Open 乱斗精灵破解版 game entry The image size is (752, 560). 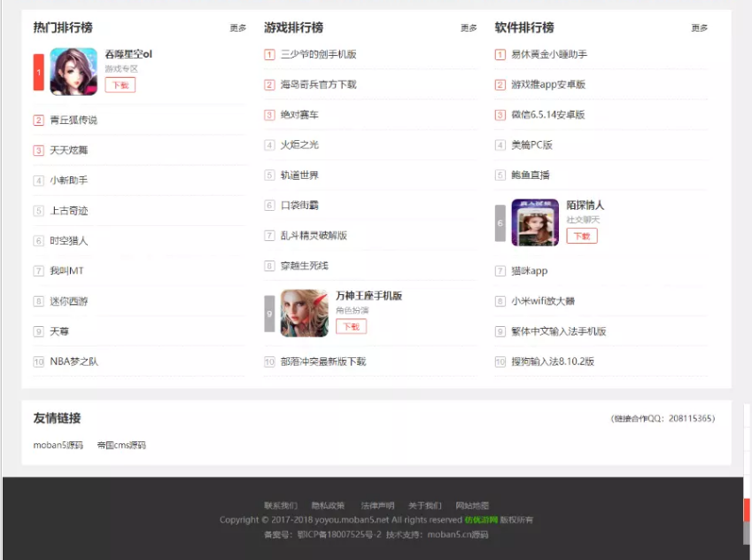click(x=314, y=236)
